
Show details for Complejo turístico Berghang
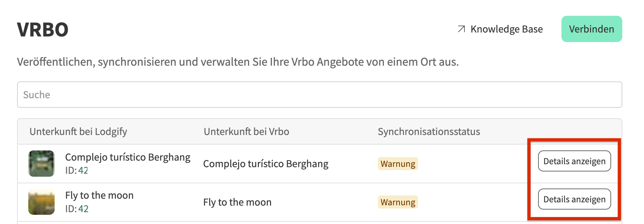pos(574,161)
